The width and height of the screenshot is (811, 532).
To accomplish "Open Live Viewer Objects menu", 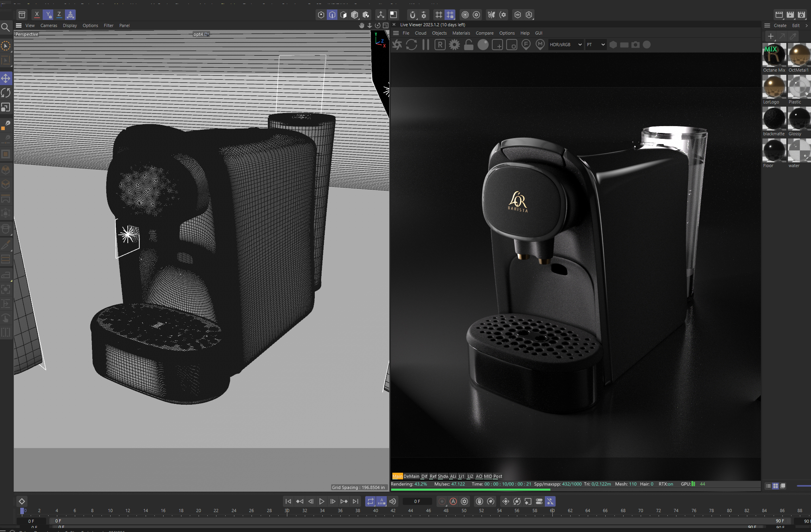I will tap(439, 33).
